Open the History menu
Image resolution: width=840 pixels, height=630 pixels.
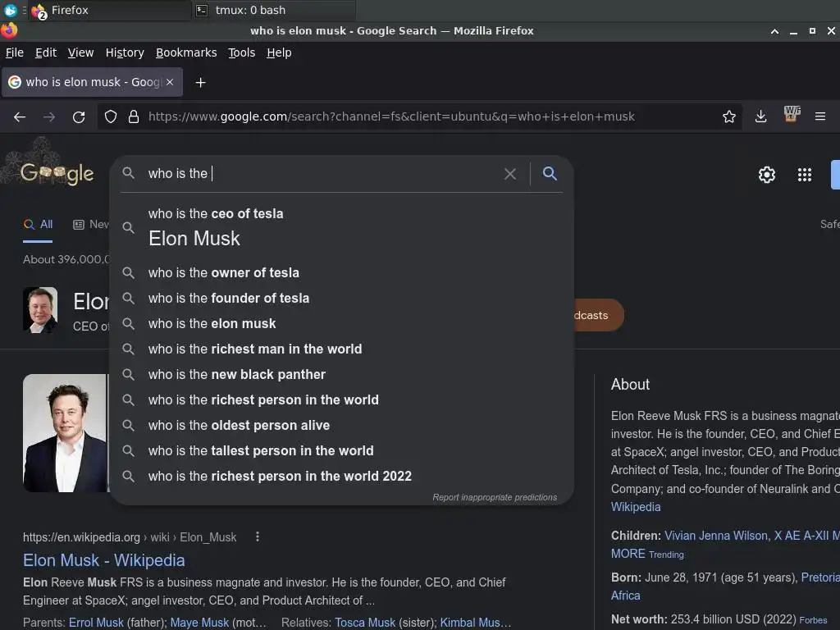tap(125, 52)
